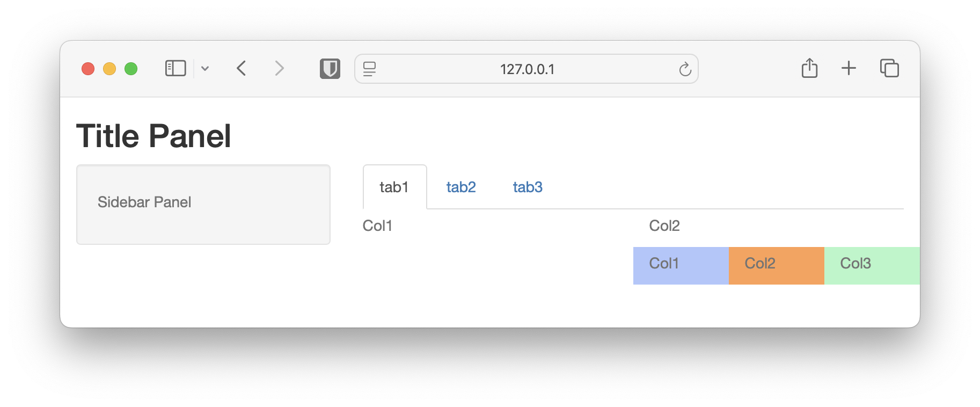This screenshot has height=407, width=980.
Task: Select the address bar showing 127.0.0.1
Action: (526, 69)
